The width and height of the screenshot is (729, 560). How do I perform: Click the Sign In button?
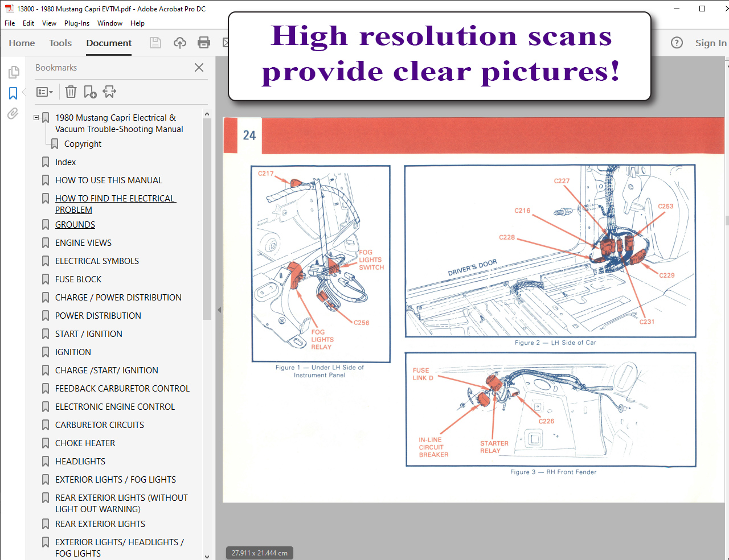710,43
